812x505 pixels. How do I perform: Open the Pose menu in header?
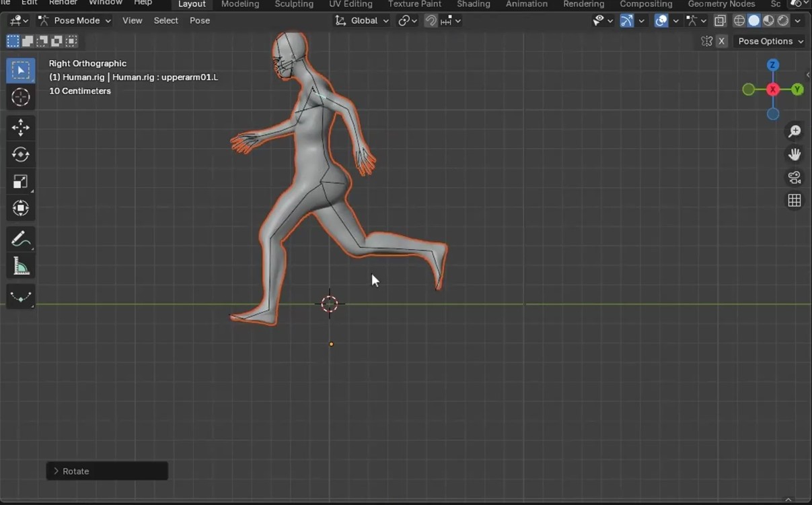pos(200,21)
